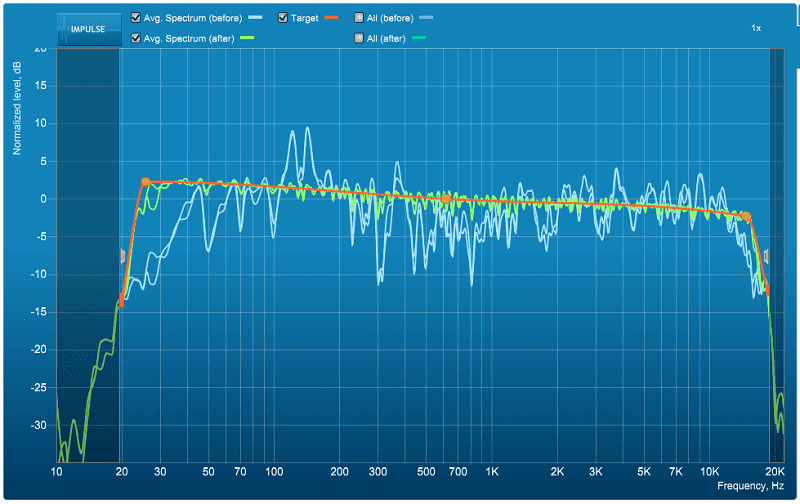Click the All (after) green legend swatch
This screenshot has height=504, width=800.
point(418,38)
